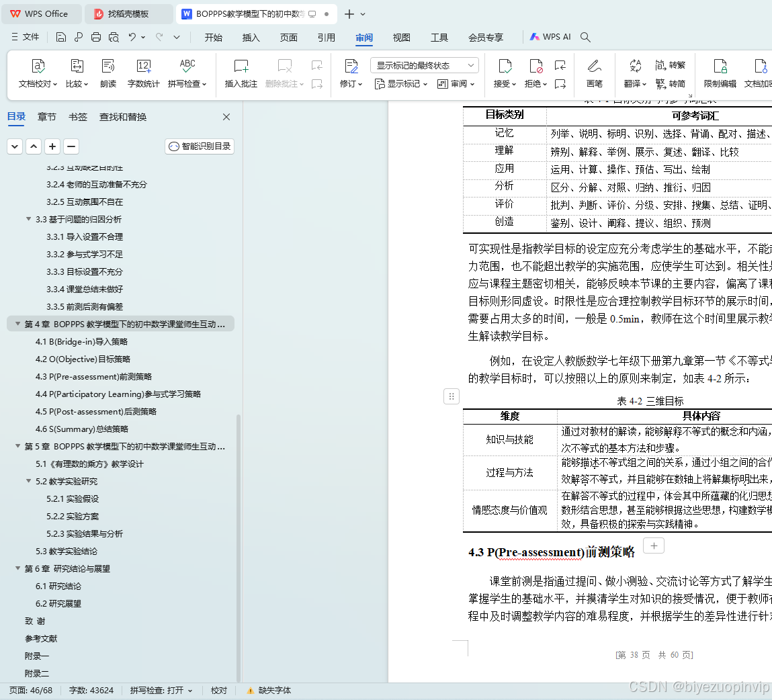Open the 会员专享 ribbon tab
Image resolution: width=772 pixels, height=700 pixels.
pyautogui.click(x=486, y=38)
